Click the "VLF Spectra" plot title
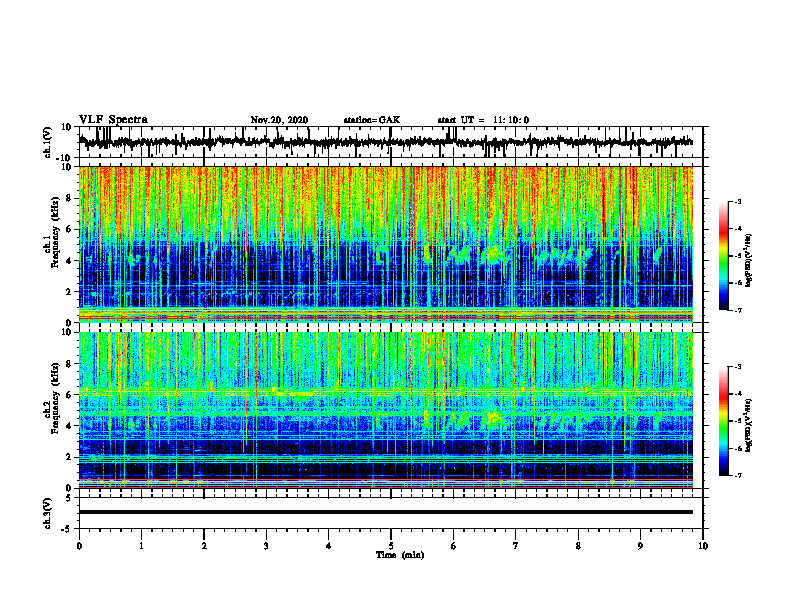This screenshot has height=612, width=792. pos(113,120)
